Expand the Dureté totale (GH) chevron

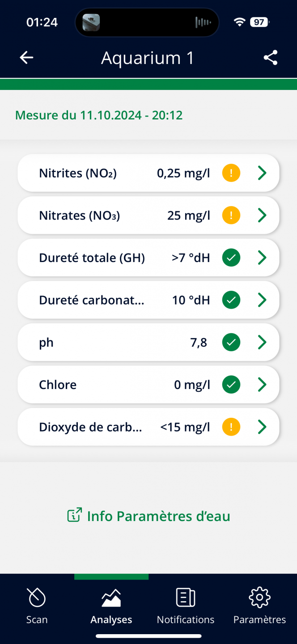[x=262, y=258]
